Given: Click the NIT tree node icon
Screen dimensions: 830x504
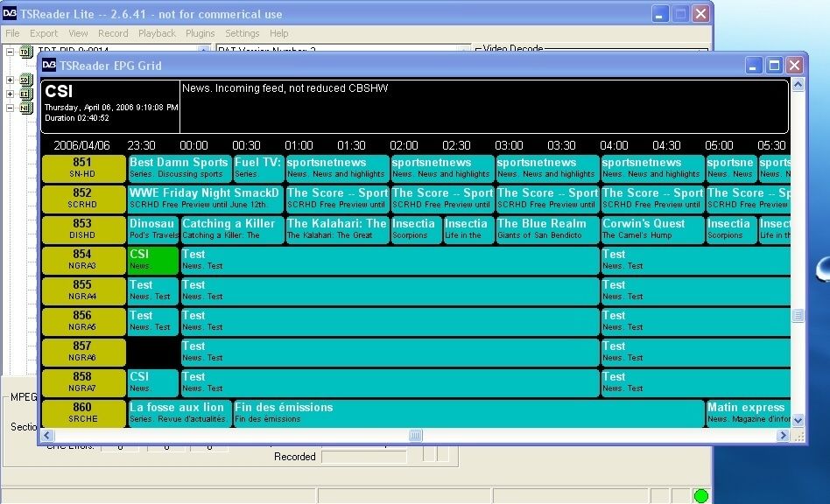Looking at the screenshot, I should point(26,108).
